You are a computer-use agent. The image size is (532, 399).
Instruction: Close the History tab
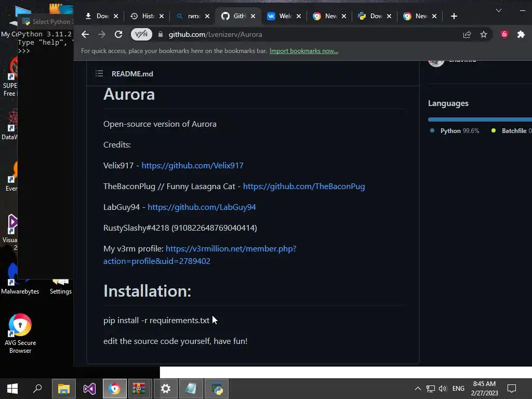point(162,16)
